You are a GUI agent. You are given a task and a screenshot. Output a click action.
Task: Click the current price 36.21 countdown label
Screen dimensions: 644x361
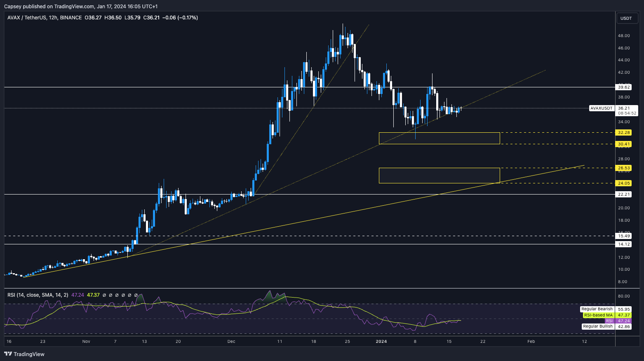pos(627,111)
